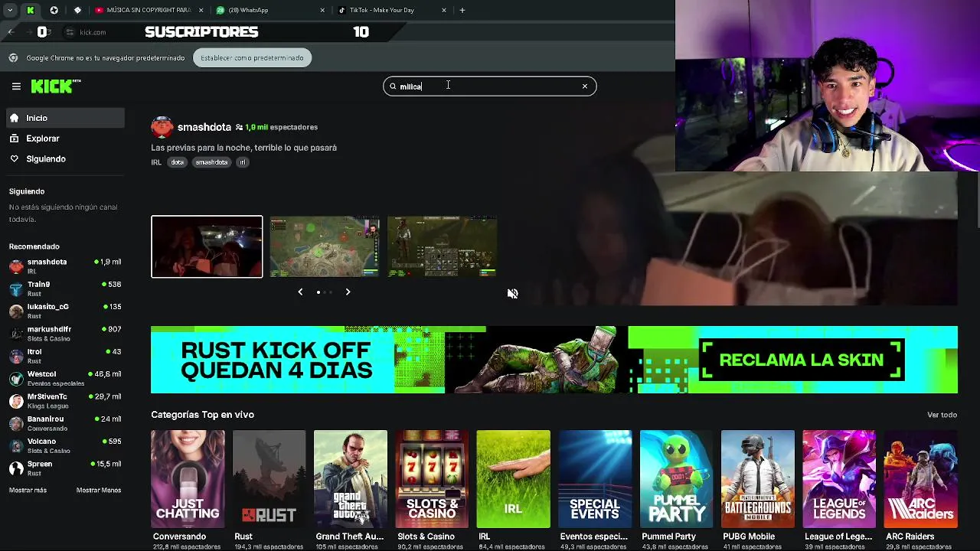Click the IRL category label under stream title
The height and width of the screenshot is (551, 980).
[x=156, y=162]
